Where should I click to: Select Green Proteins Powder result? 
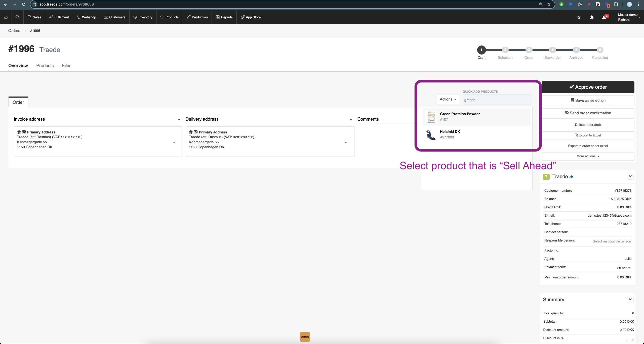pyautogui.click(x=476, y=117)
